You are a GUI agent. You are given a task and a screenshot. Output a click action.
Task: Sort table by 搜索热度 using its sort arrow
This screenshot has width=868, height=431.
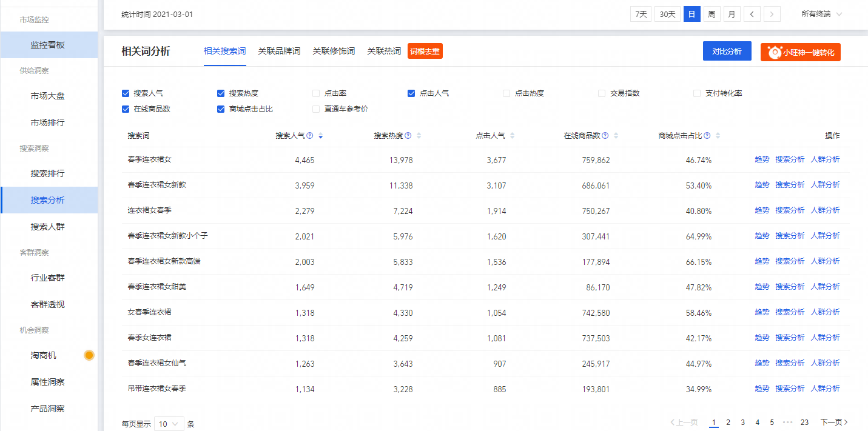[419, 136]
